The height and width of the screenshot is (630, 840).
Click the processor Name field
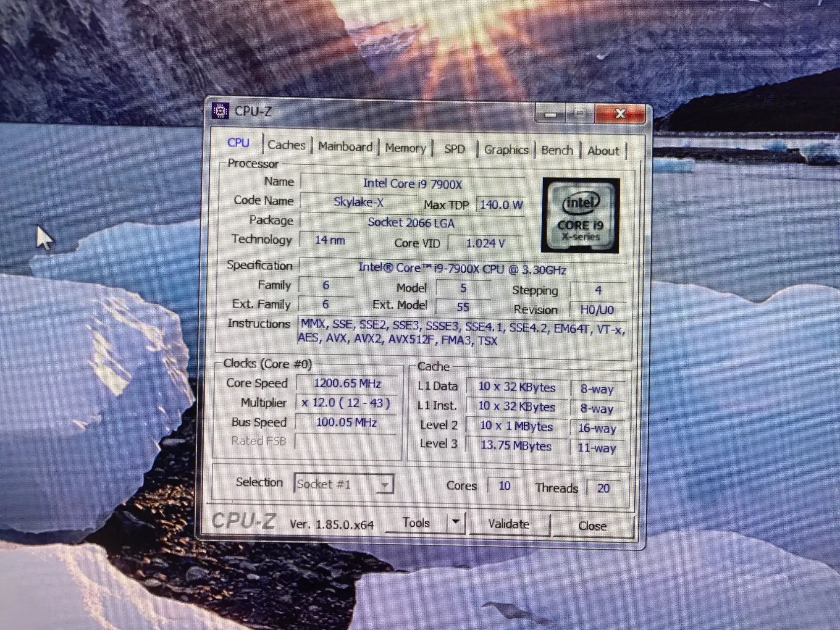tap(412, 184)
